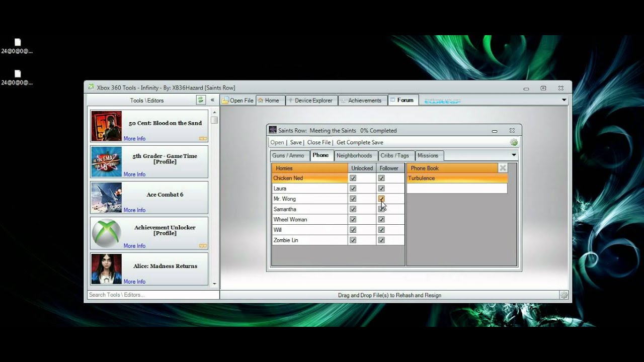
Task: Click the Homies column header
Action: click(309, 168)
